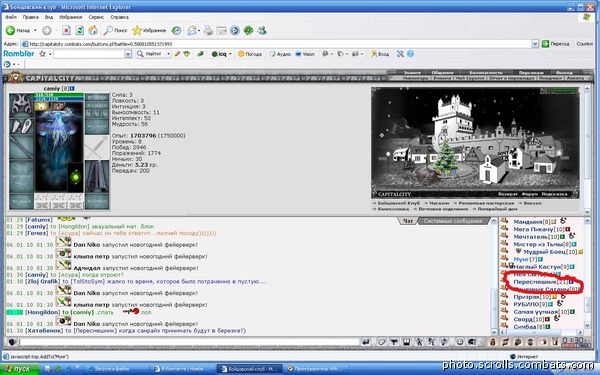The image size is (600, 375).
Task: Expand the address bar dropdown arrow
Action: click(x=535, y=44)
